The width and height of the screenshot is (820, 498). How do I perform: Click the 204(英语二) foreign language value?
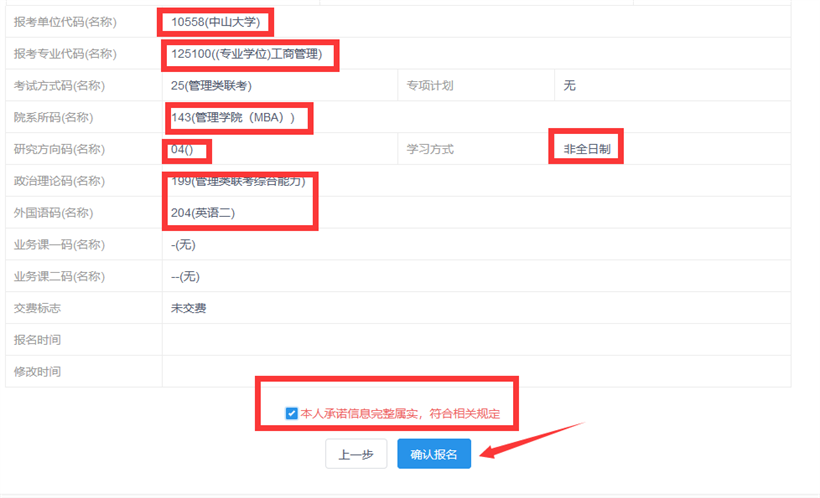203,213
